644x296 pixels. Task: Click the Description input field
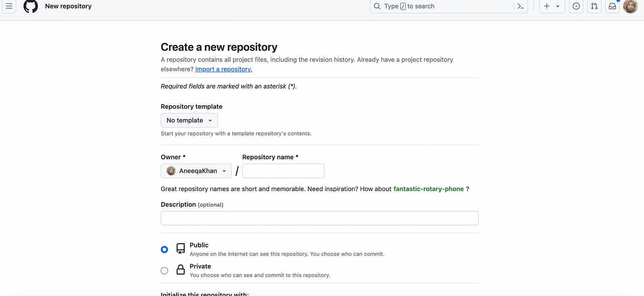tap(320, 218)
